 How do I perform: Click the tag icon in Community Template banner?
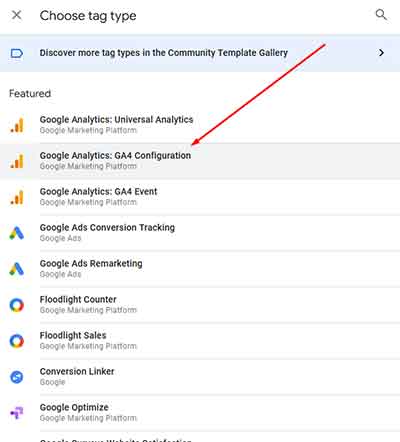click(x=17, y=53)
